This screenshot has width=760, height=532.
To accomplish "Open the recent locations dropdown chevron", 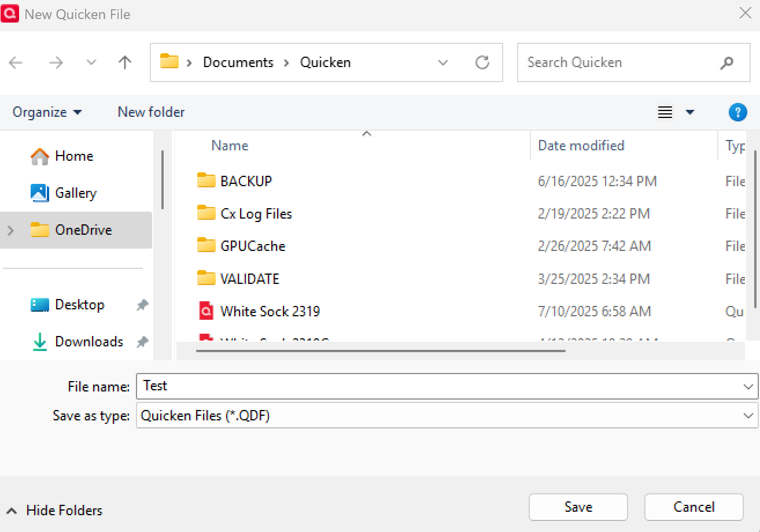I will [x=91, y=62].
